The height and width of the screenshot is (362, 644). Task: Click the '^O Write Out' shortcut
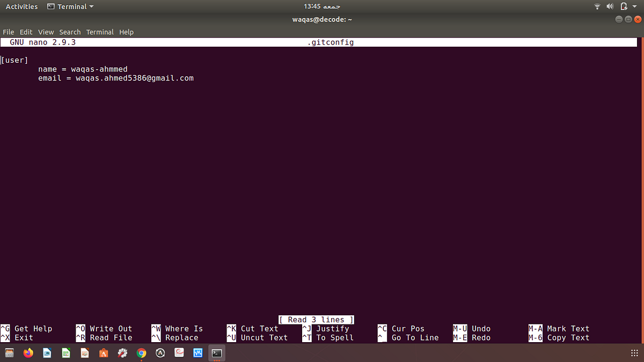pyautogui.click(x=104, y=329)
